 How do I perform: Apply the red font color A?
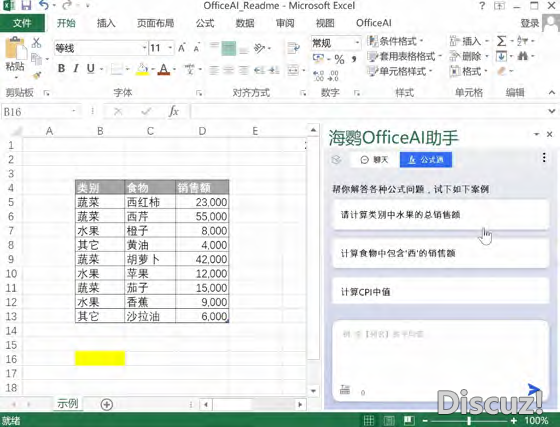[164, 69]
